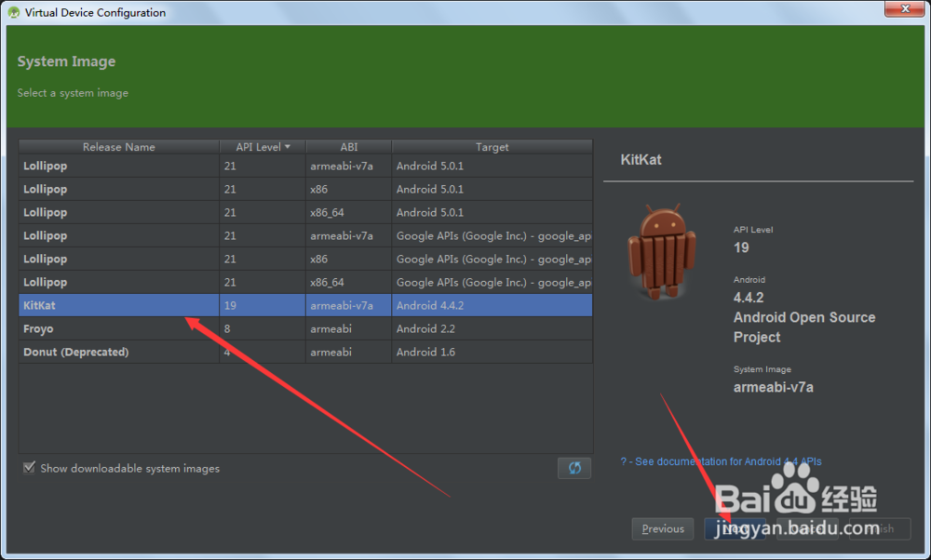This screenshot has width=931, height=560.
Task: Toggle Show downloadable system images checkbox
Action: (29, 468)
